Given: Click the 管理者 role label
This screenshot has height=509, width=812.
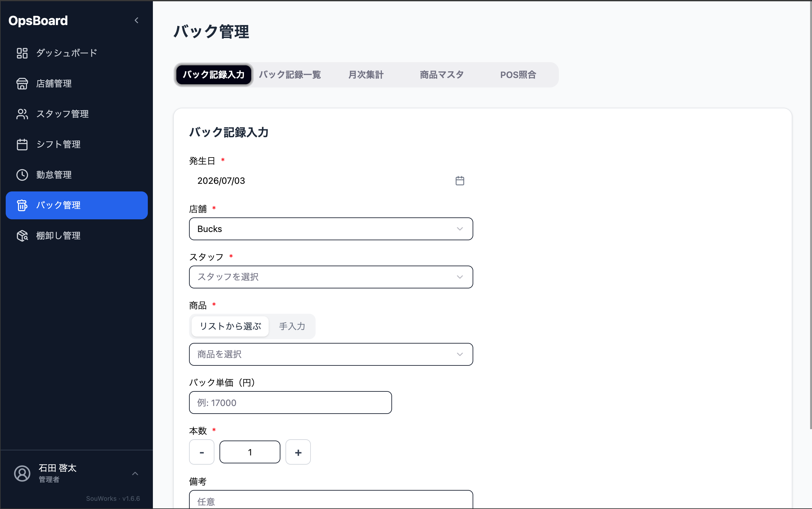Looking at the screenshot, I should coord(49,480).
